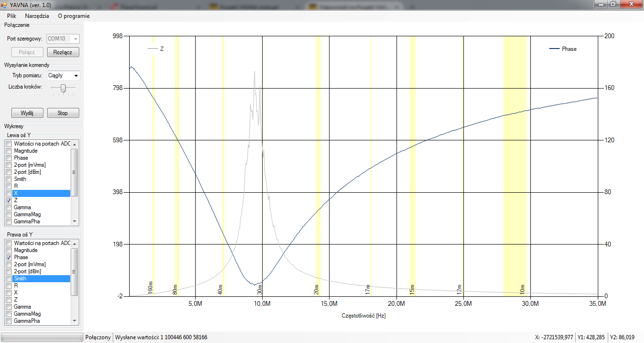Click the down arrow of Prawa oś Y scrollbar
This screenshot has height=343, width=644.
[74, 320]
